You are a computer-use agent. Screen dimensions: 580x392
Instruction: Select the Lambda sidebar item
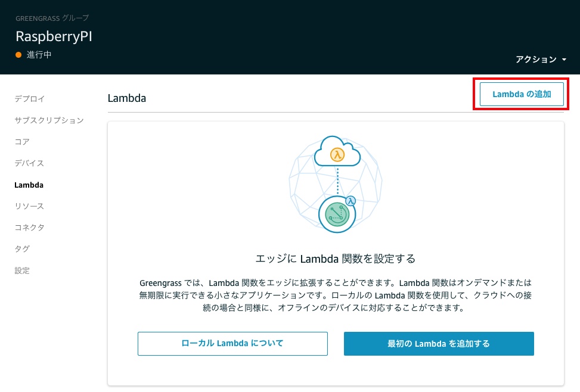point(29,185)
